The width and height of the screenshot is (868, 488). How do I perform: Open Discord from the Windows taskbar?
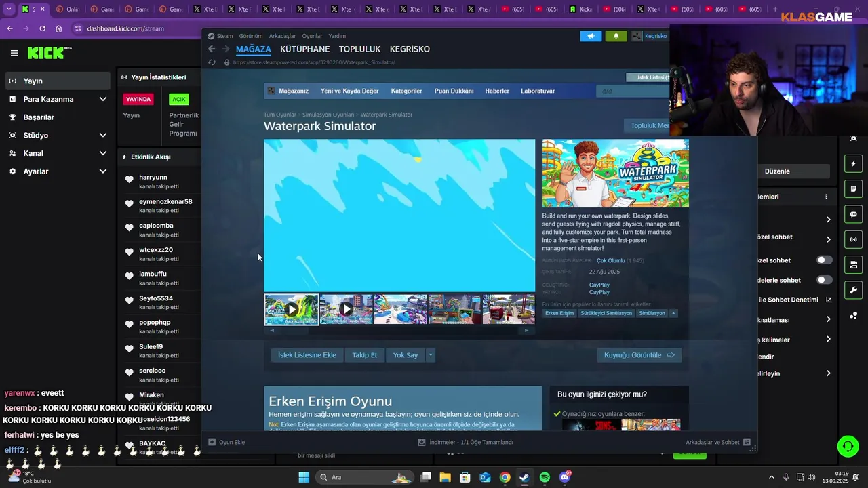click(x=565, y=477)
